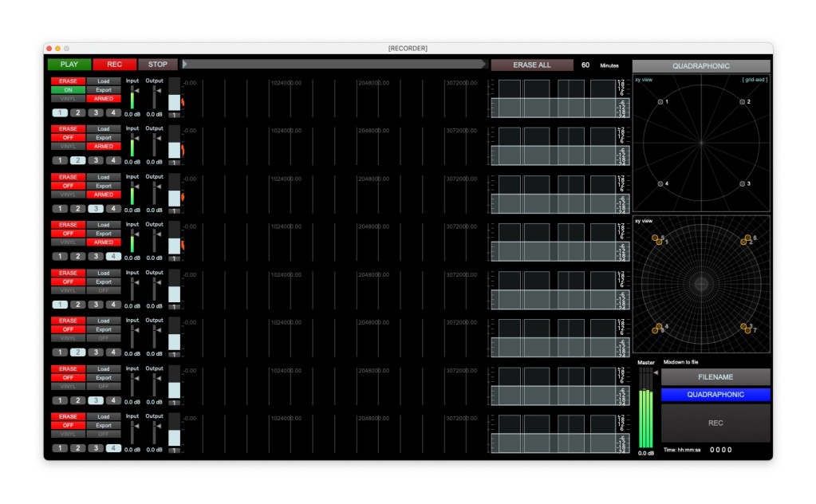Viewport: 816px width, 504px height.
Task: Click the 60 Minutes length number field
Action: [585, 65]
